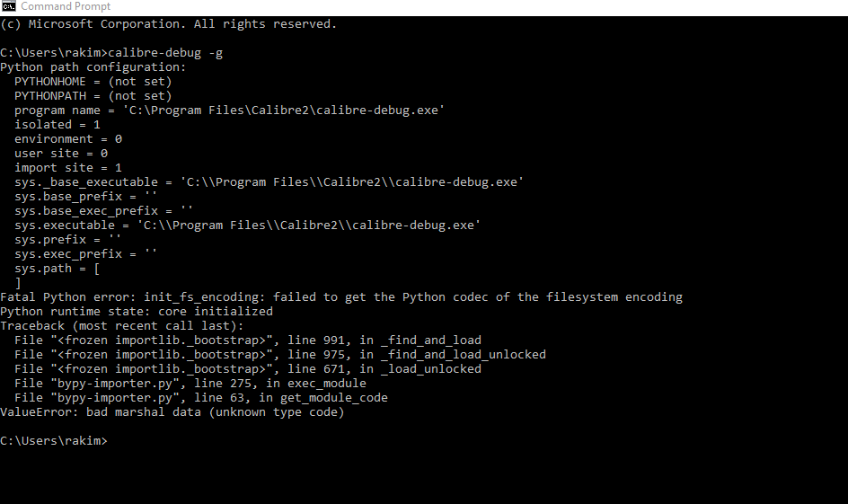Click the traceback line mentioning line 991

[x=248, y=340]
